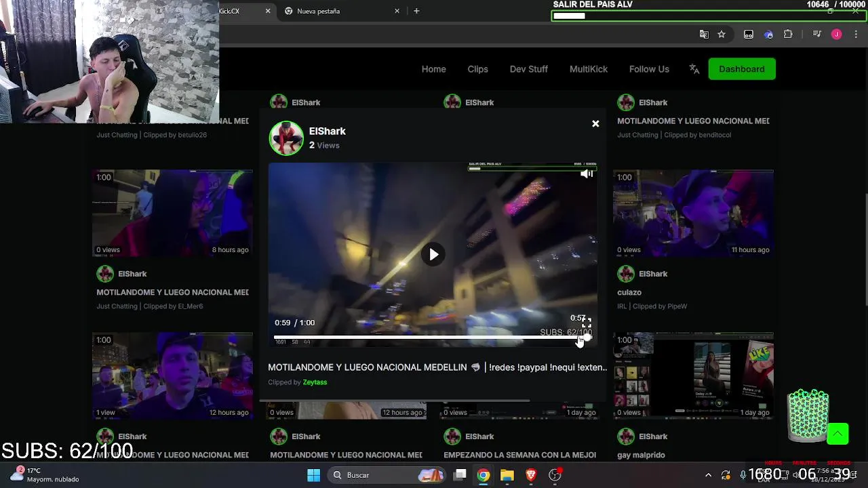Open Chrome from the taskbar
This screenshot has width=868, height=488.
tap(483, 475)
